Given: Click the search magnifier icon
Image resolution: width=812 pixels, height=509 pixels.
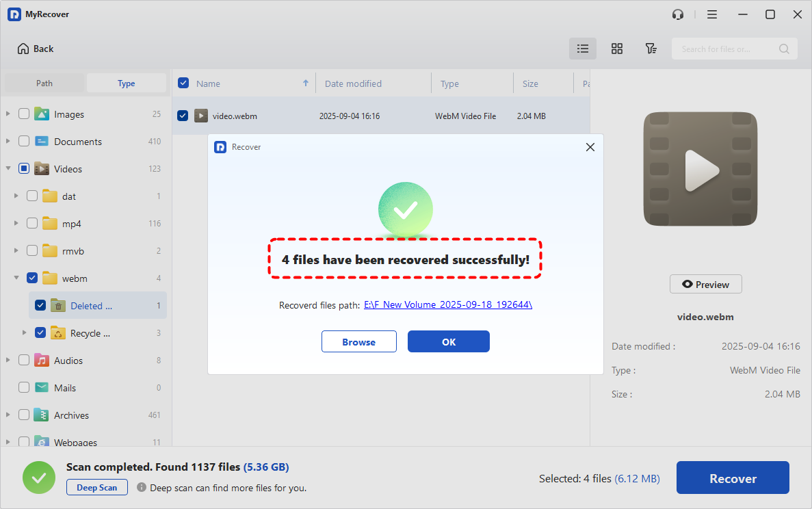Looking at the screenshot, I should pyautogui.click(x=784, y=49).
